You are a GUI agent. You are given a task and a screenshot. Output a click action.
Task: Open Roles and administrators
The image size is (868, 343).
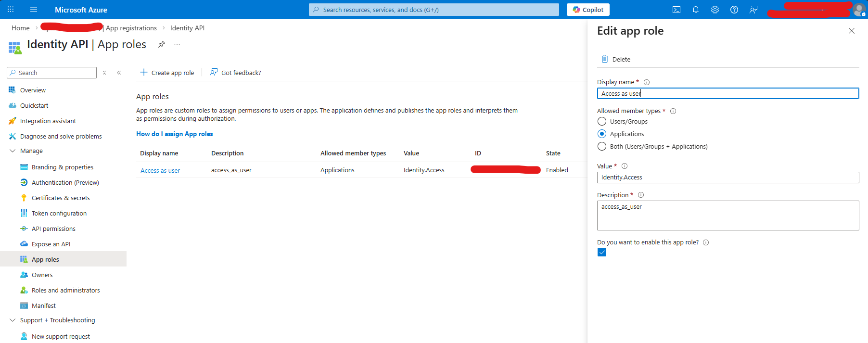tap(66, 290)
